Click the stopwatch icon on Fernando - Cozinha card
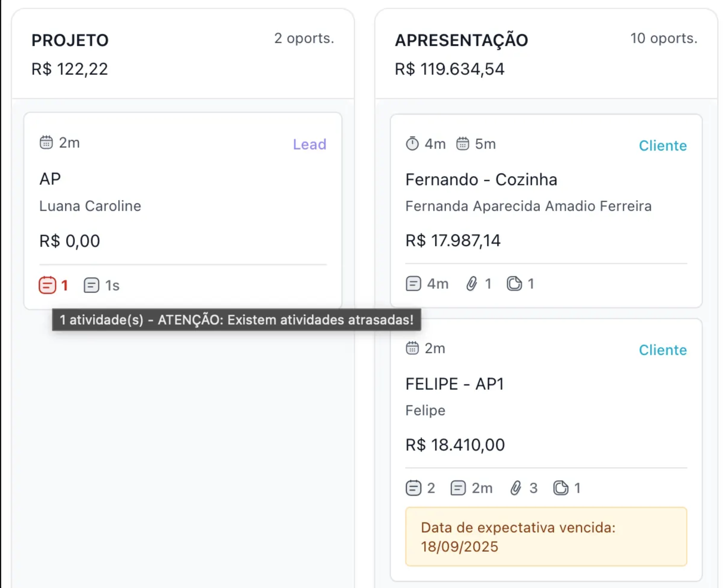This screenshot has height=588, width=728. pos(412,144)
